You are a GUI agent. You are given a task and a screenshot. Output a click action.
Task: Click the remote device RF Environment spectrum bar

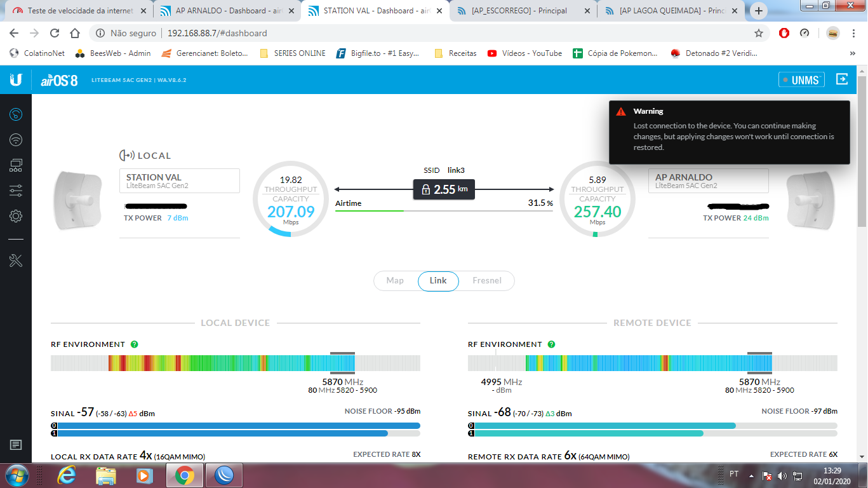pyautogui.click(x=653, y=363)
